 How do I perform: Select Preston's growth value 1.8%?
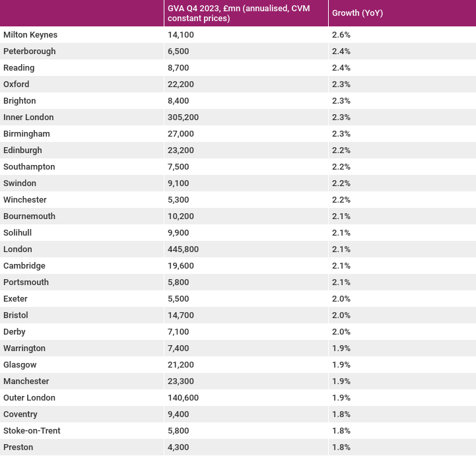tap(341, 447)
